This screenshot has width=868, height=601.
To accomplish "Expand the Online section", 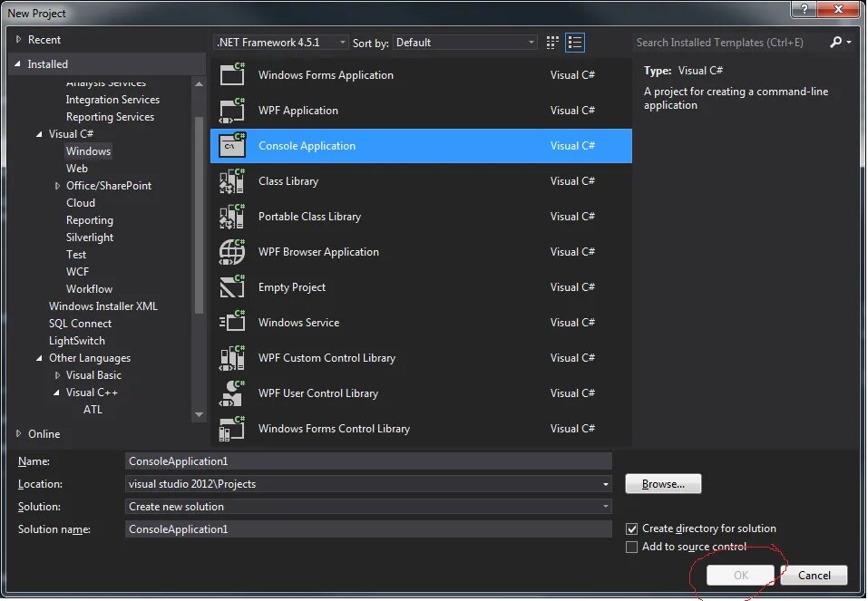I will point(18,434).
